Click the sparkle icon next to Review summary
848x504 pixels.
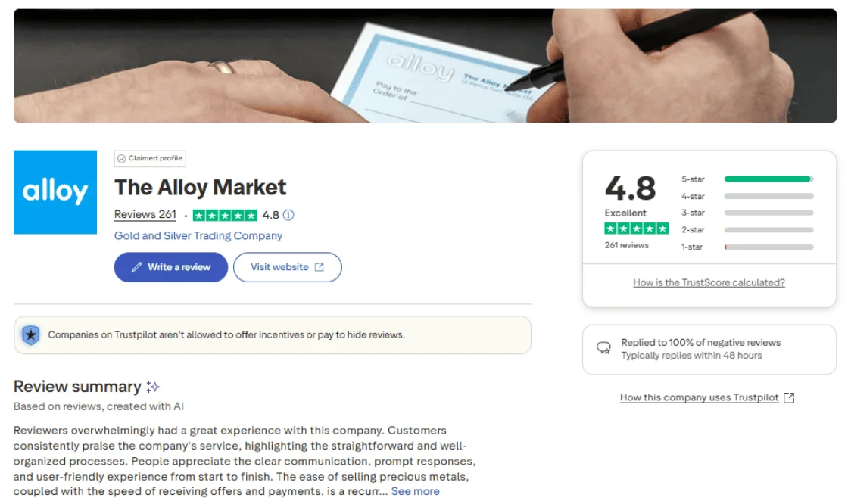point(152,386)
